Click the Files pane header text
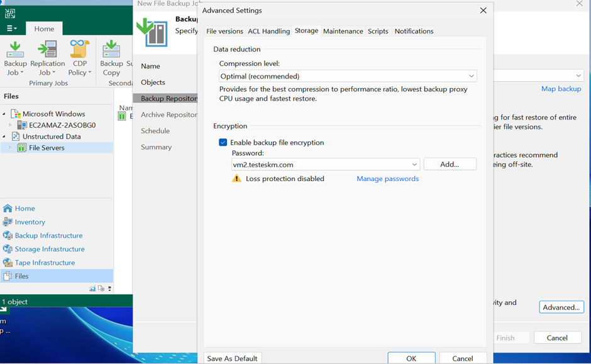The width and height of the screenshot is (591, 364). (11, 96)
